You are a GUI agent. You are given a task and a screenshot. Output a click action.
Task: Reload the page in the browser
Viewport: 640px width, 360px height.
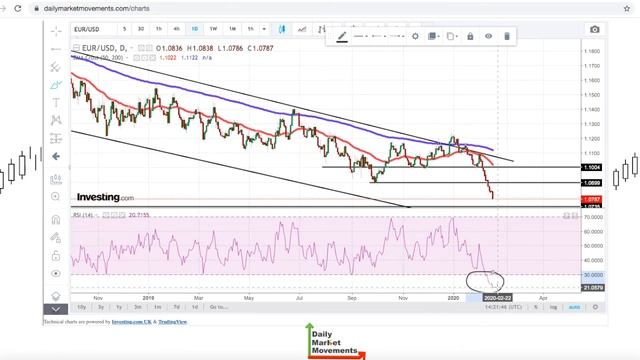pos(18,8)
